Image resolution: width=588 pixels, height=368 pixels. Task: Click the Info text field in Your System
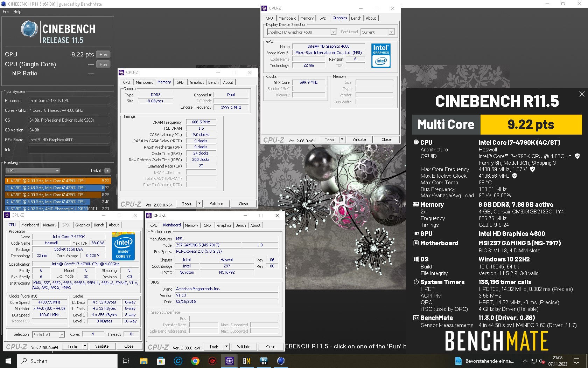69,150
